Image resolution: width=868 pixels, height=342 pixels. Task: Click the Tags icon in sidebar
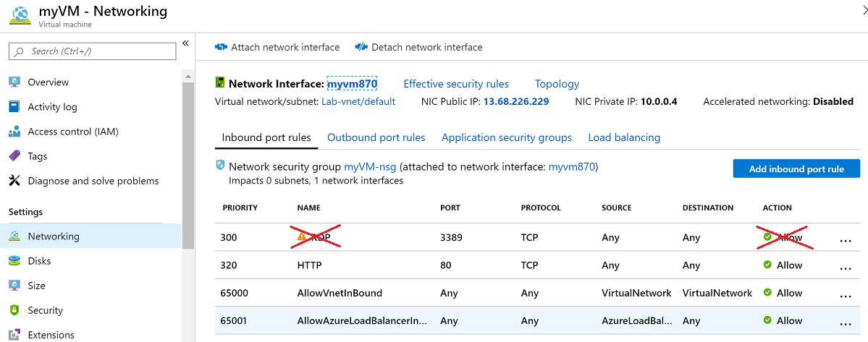tap(14, 156)
